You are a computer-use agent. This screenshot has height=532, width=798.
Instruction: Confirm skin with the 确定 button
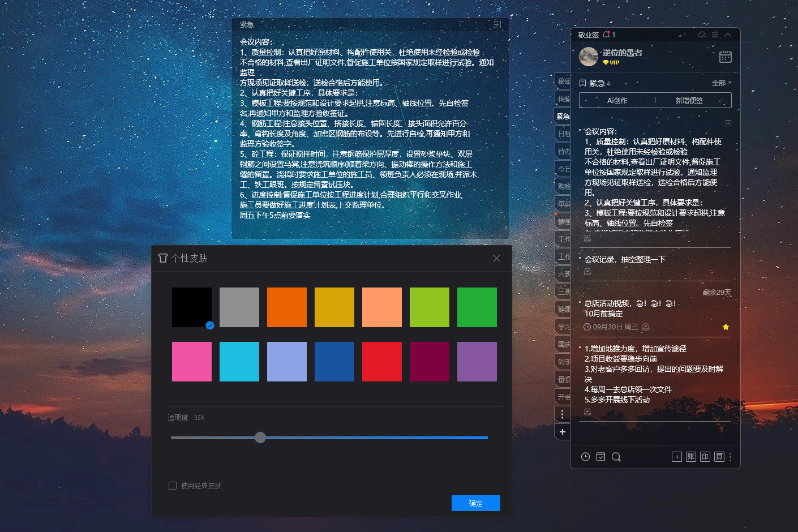(476, 503)
